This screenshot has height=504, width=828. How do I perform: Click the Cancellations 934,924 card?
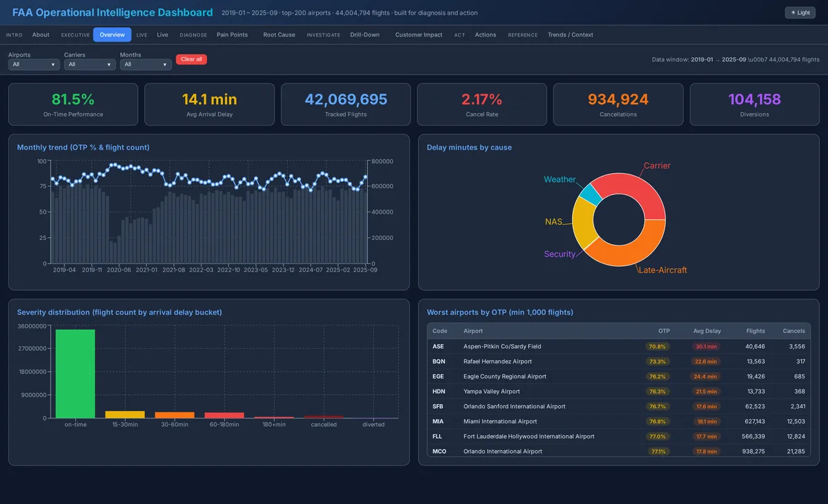[618, 105]
